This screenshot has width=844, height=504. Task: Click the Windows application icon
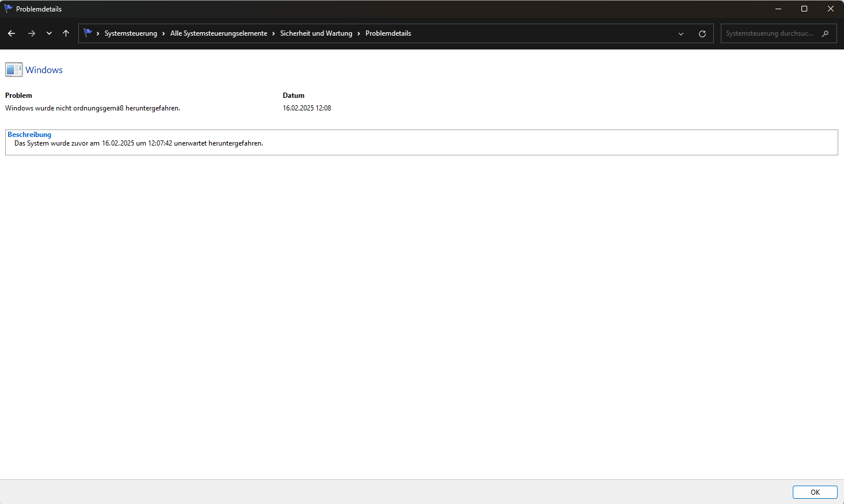pos(14,70)
